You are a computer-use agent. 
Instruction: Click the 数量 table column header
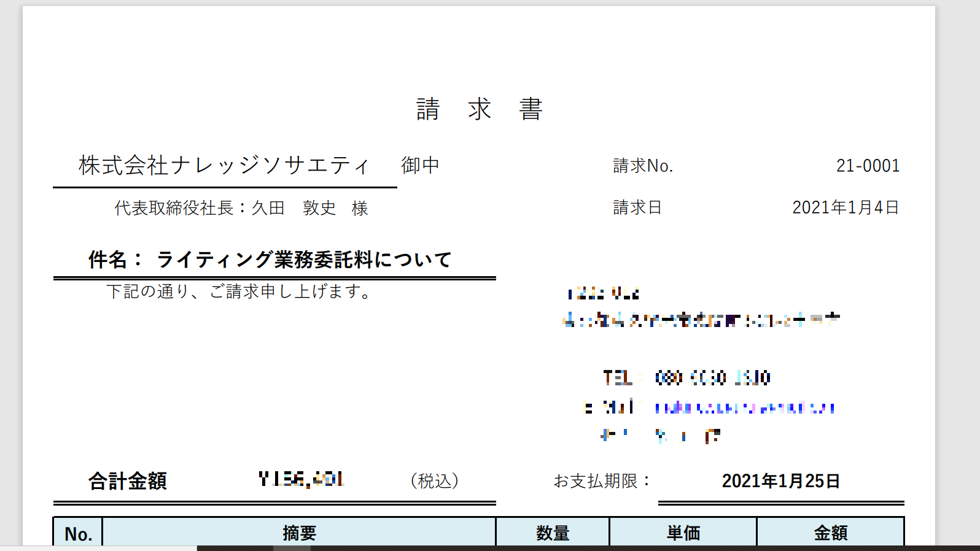coord(553,533)
